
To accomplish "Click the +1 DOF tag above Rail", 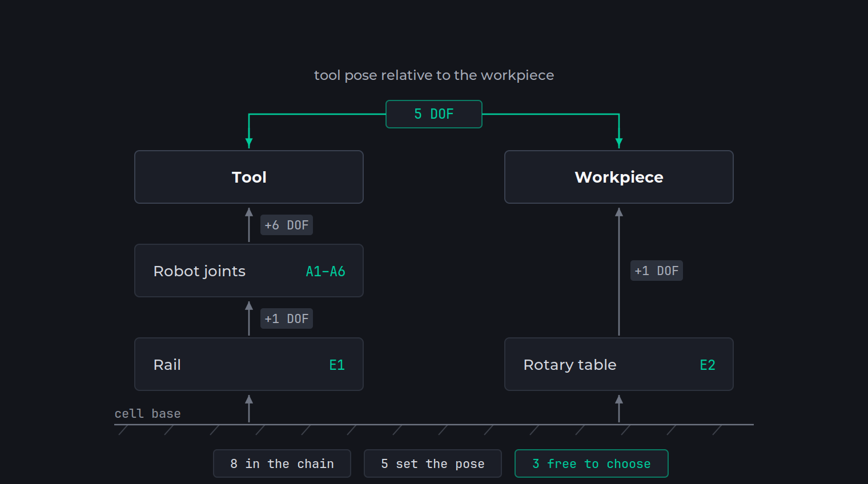I will 287,318.
